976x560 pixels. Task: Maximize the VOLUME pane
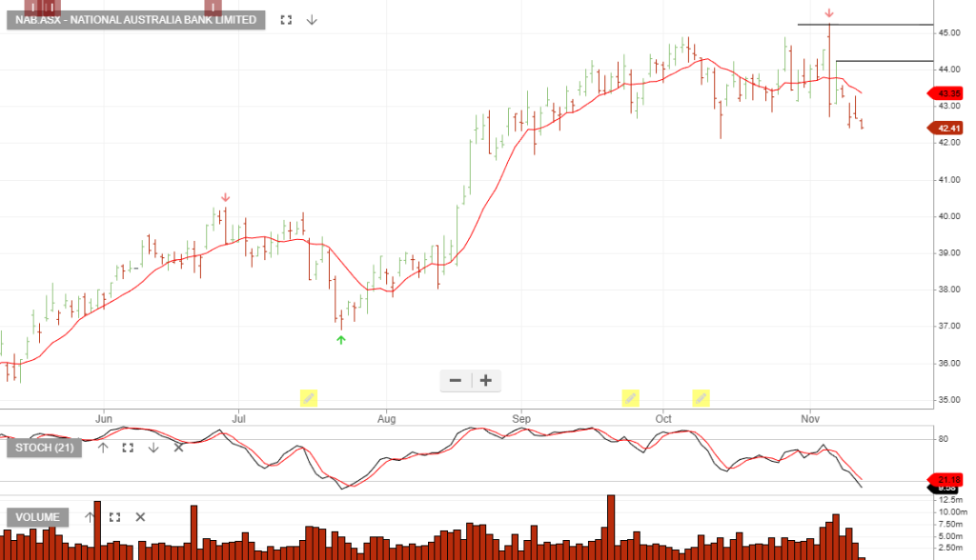coord(114,517)
